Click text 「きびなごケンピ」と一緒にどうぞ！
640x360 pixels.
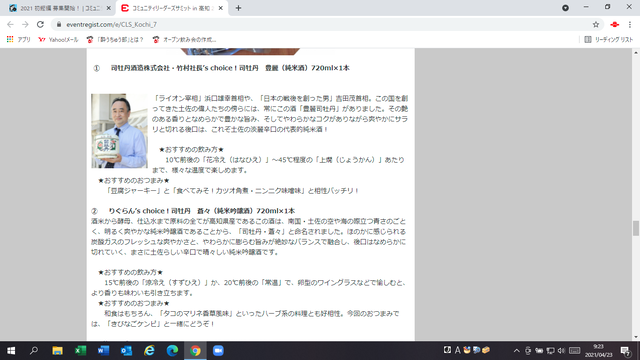pyautogui.click(x=160, y=324)
